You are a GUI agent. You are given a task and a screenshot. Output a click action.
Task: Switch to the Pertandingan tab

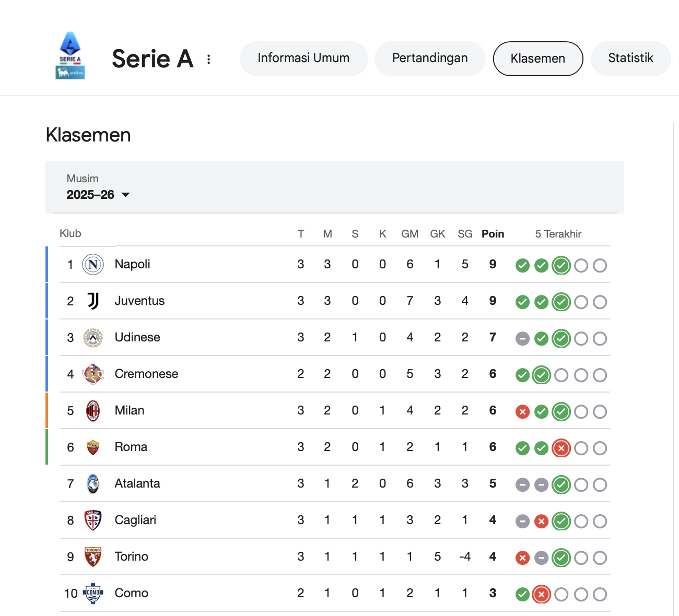[429, 58]
